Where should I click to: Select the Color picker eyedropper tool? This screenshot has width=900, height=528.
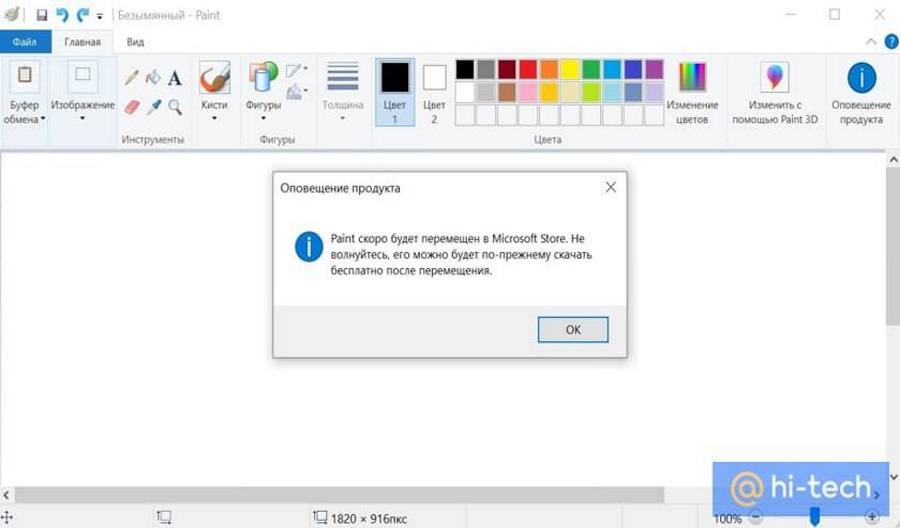(153, 107)
